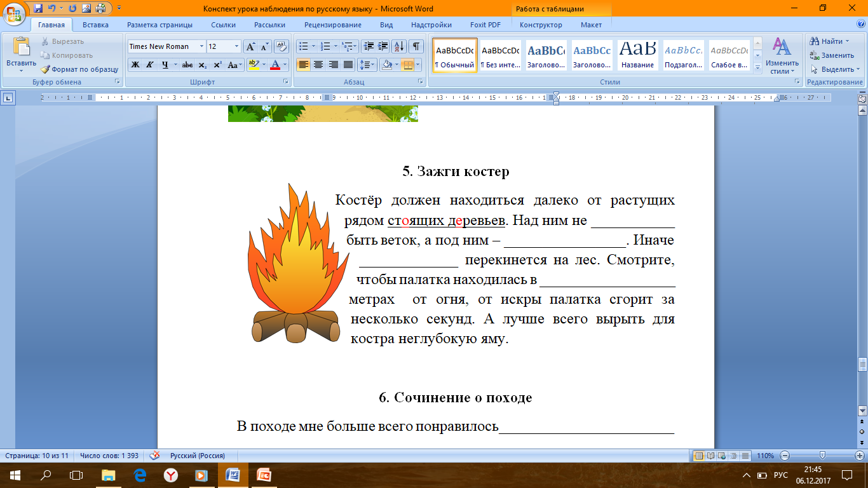The image size is (868, 488).
Task: Align text to the right
Action: tap(333, 65)
